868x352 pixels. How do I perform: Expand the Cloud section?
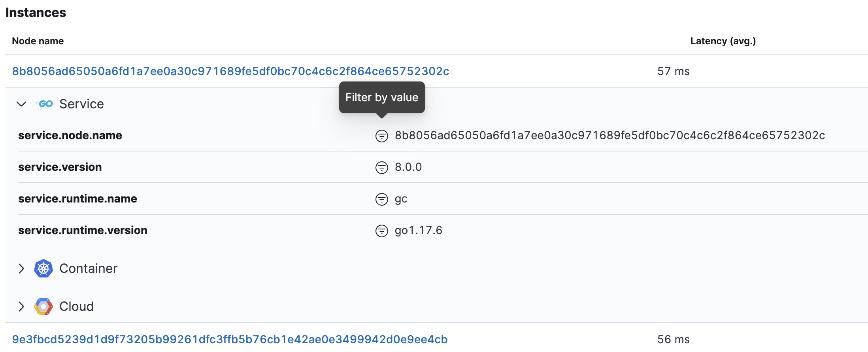click(x=21, y=306)
